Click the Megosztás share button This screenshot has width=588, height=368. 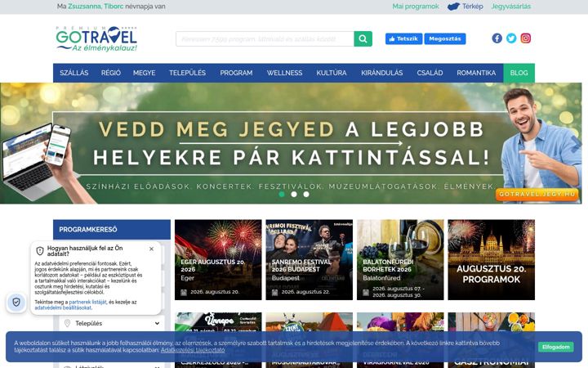pos(445,38)
